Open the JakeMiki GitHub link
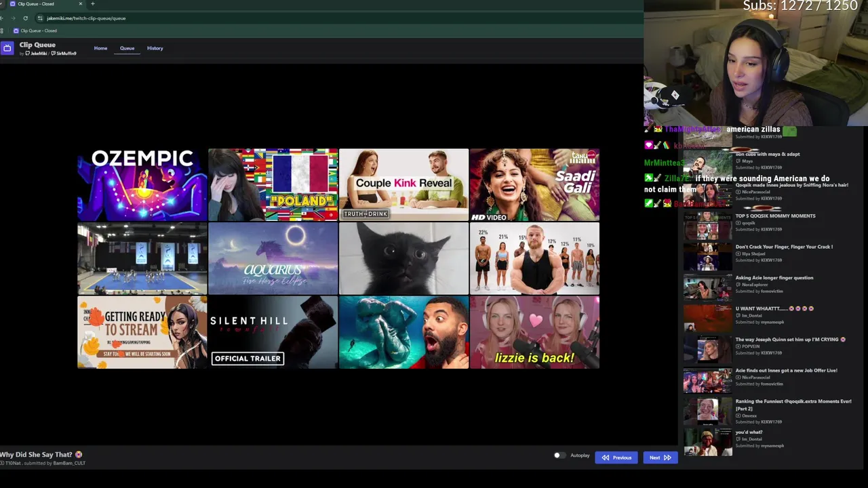The image size is (868, 488). point(35,54)
